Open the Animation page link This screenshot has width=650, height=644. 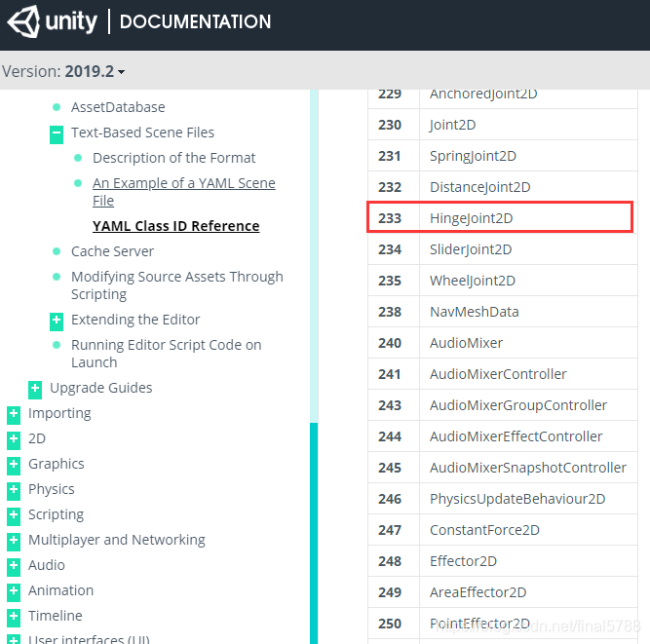[60, 590]
